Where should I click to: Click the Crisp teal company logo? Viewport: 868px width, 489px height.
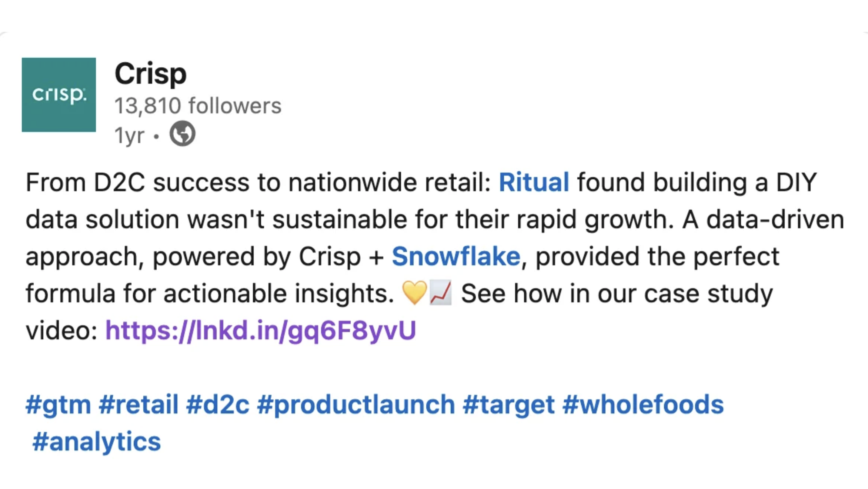point(59,95)
